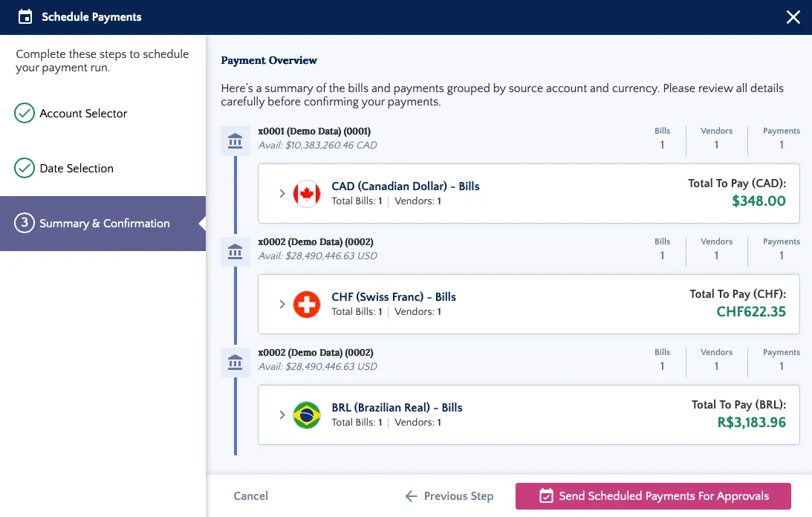
Task: Click the step 3 circle icon
Action: (x=25, y=223)
